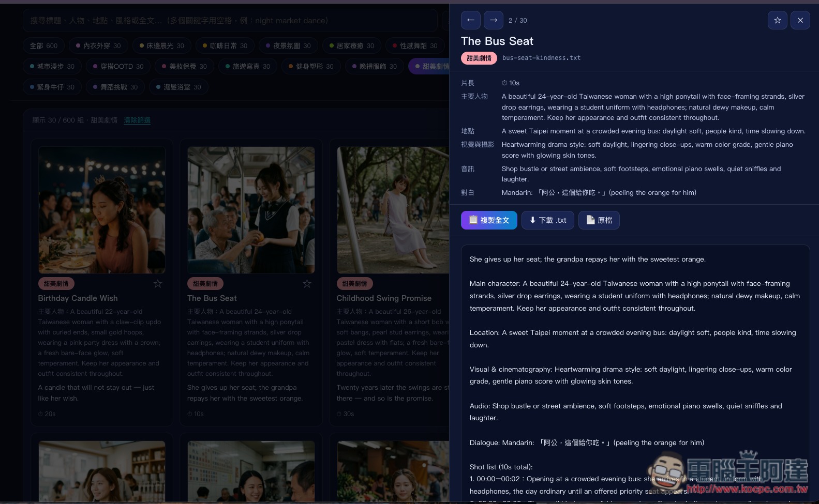Click 甜美劇情 tag on Childhood Swing Promise card
The height and width of the screenshot is (504, 819).
354,283
